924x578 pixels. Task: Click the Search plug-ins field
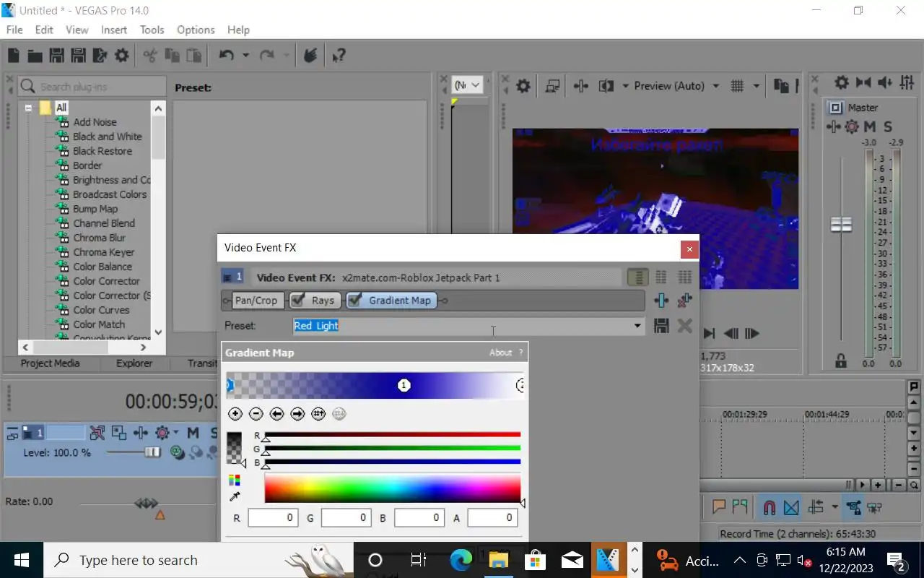pos(92,87)
